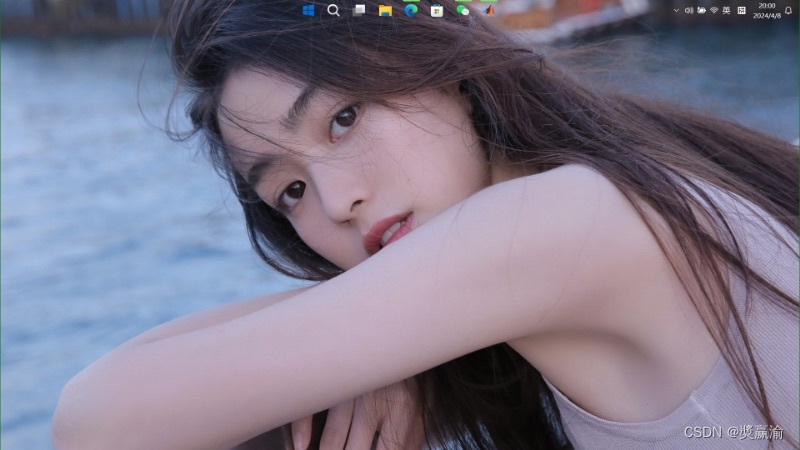Expand hidden system tray icons chevron
This screenshot has width=800, height=450.
(x=676, y=10)
